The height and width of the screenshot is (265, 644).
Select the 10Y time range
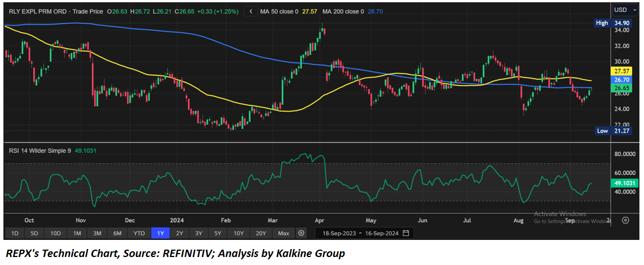[x=238, y=234]
